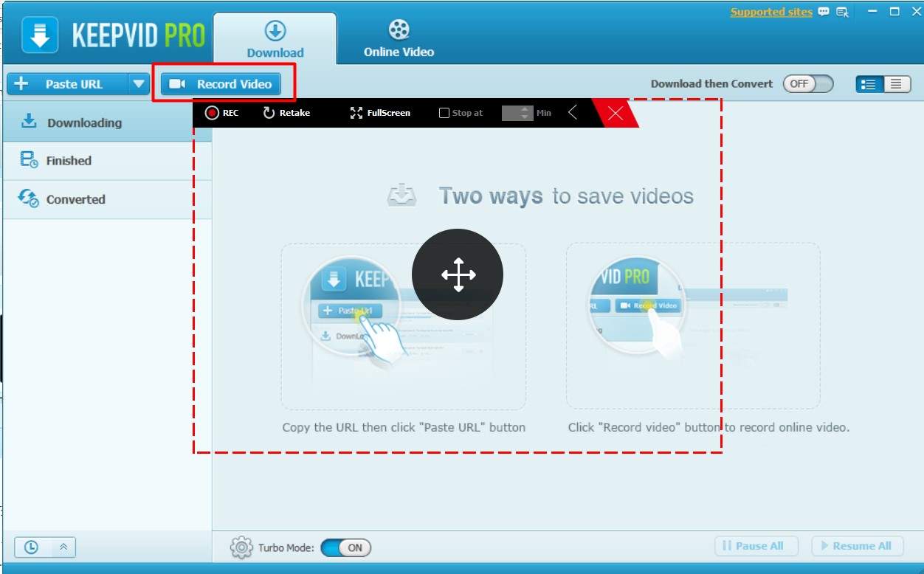Image resolution: width=924 pixels, height=574 pixels.
Task: Expand the panel with the double-chevron arrow
Action: (x=63, y=547)
